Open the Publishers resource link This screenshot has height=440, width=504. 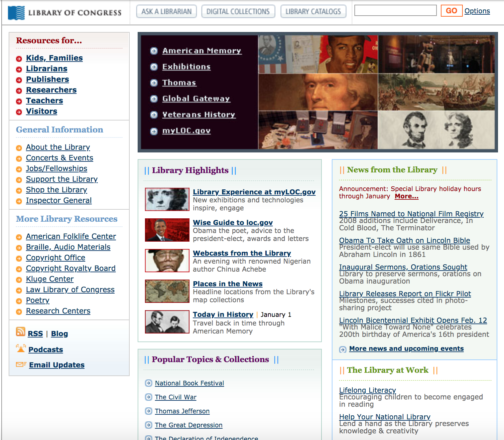click(48, 79)
